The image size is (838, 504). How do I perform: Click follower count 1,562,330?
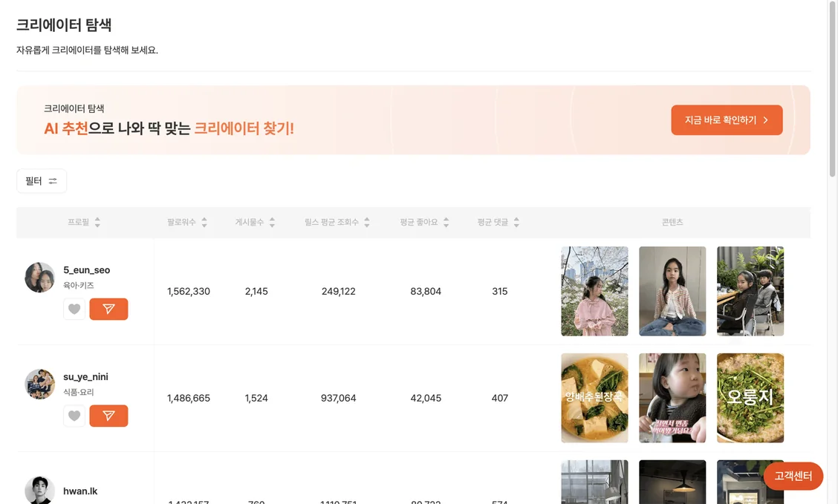[189, 292]
